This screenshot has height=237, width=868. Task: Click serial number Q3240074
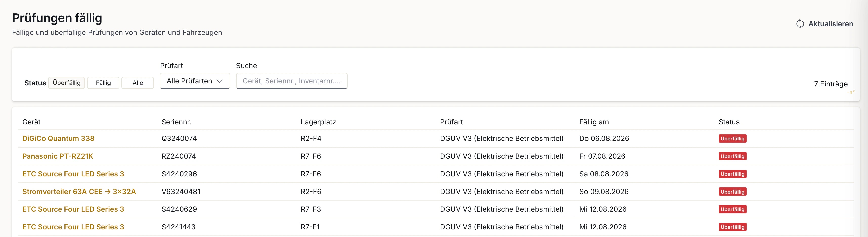coord(179,138)
